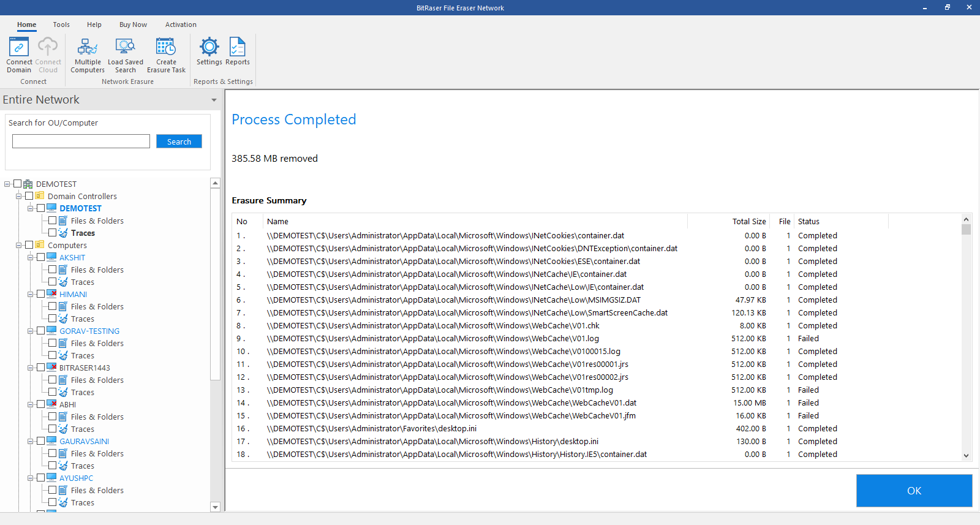Check the Domain Controllers checkbox
The height and width of the screenshot is (525, 980).
(x=29, y=196)
